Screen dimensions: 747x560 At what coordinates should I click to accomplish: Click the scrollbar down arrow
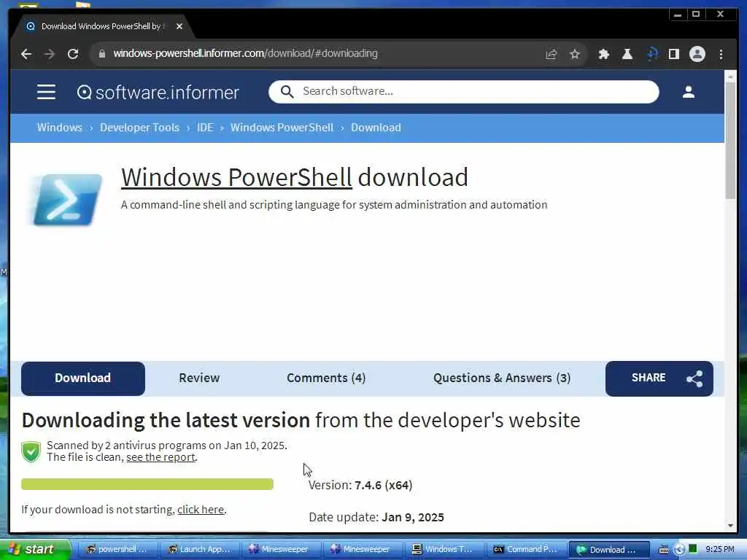[731, 526]
